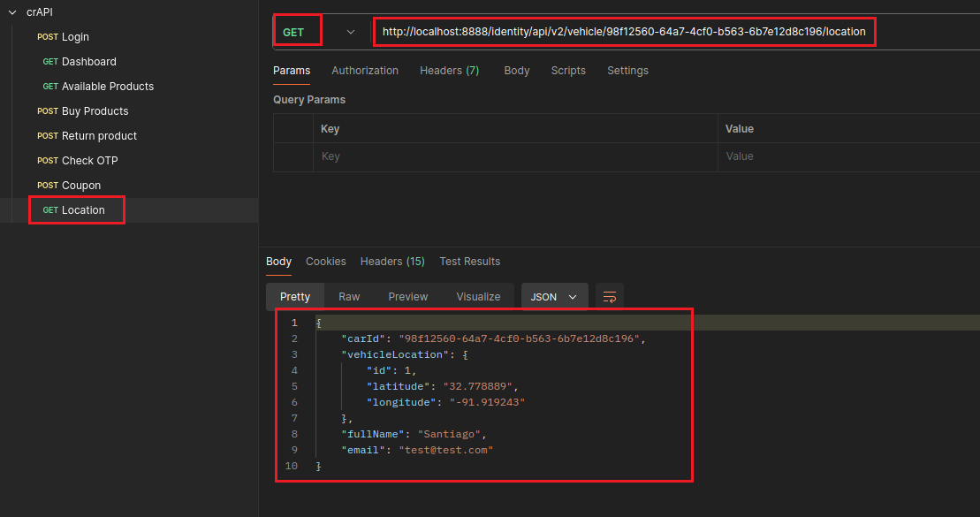Open the request Settings tab

(x=627, y=71)
